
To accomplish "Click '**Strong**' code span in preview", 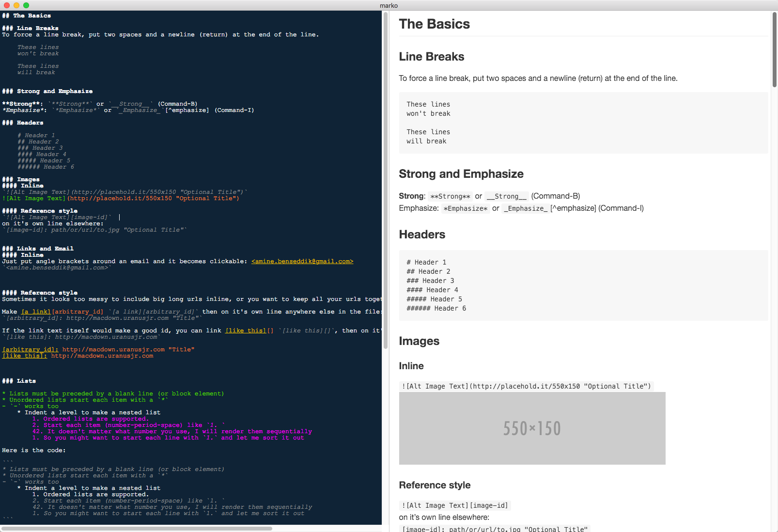I will pos(450,197).
